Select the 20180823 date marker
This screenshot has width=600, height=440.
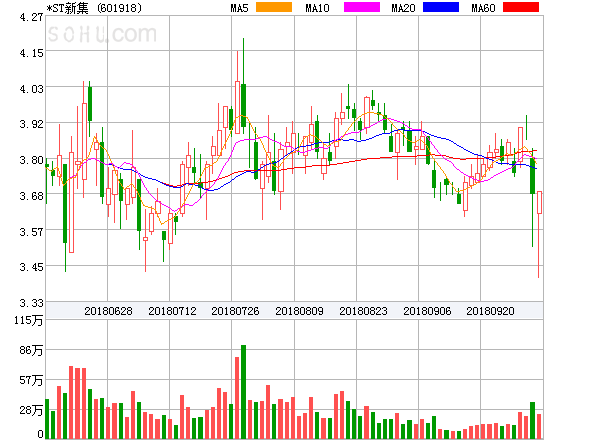[x=364, y=311]
